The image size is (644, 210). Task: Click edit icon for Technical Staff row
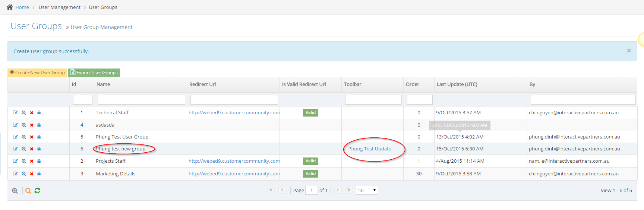(x=15, y=112)
